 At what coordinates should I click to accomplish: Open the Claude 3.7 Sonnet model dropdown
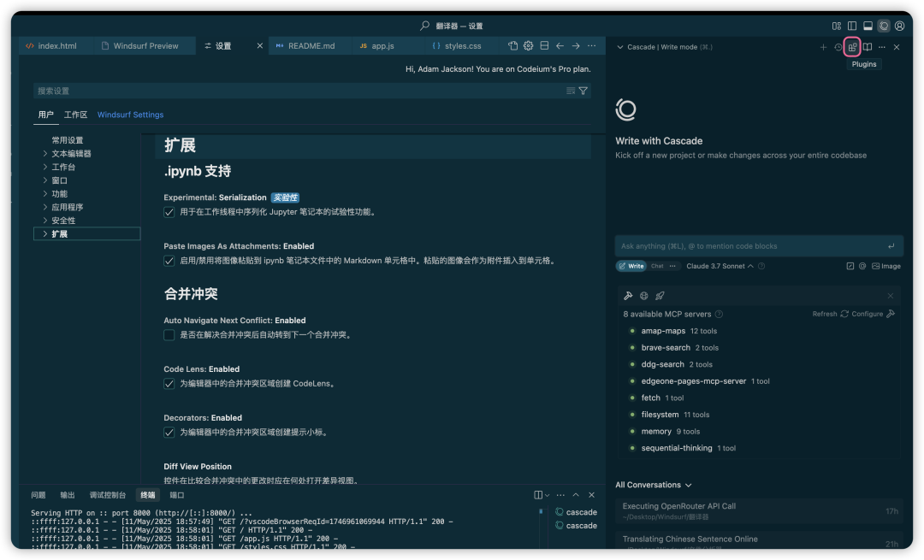click(720, 266)
